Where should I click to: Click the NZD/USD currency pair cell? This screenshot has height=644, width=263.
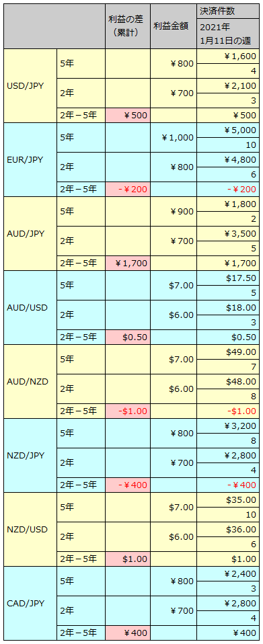click(x=30, y=530)
